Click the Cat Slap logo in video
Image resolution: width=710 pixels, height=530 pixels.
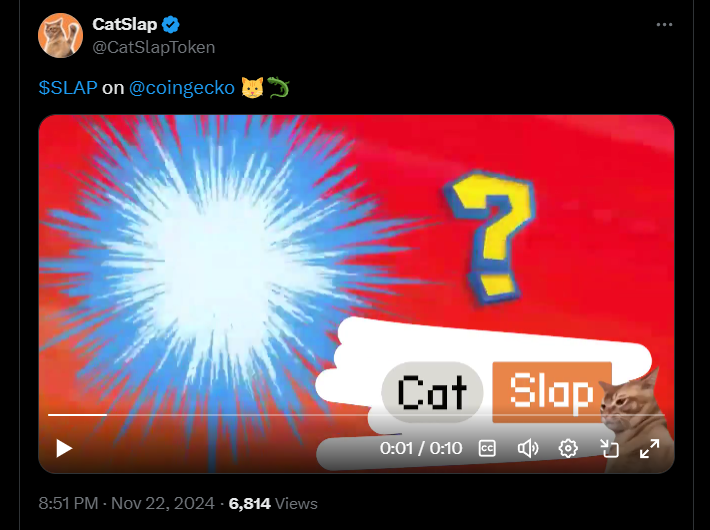[x=497, y=392]
